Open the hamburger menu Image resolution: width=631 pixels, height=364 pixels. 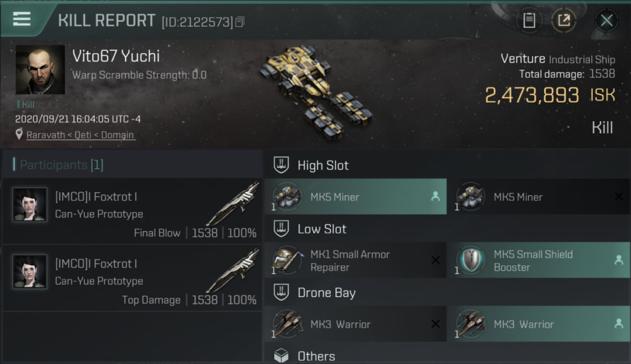click(x=22, y=19)
